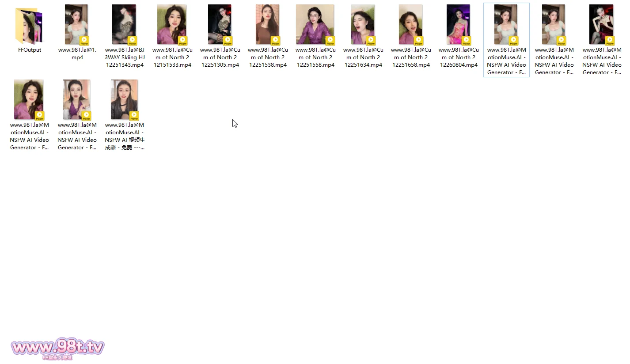The image size is (630, 364).
Task: Select the 12251634.mp4 video file icon
Action: [363, 24]
